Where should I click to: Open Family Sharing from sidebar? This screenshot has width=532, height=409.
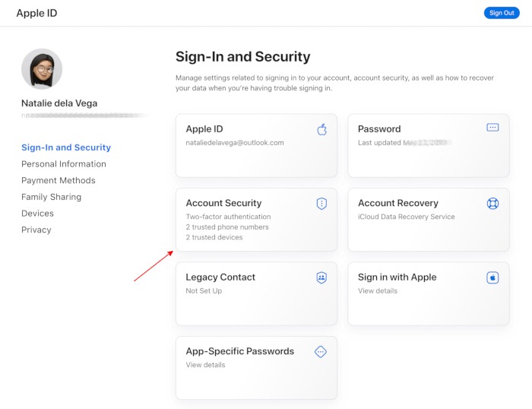(51, 197)
